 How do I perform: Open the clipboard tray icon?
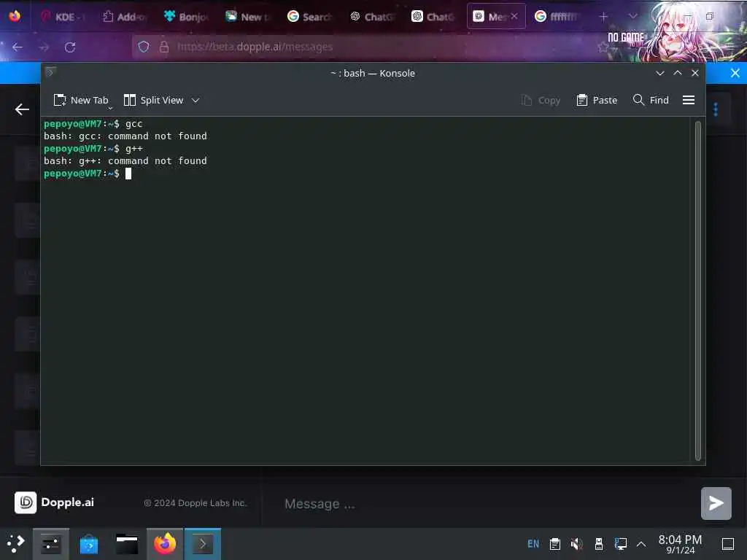[x=555, y=544]
